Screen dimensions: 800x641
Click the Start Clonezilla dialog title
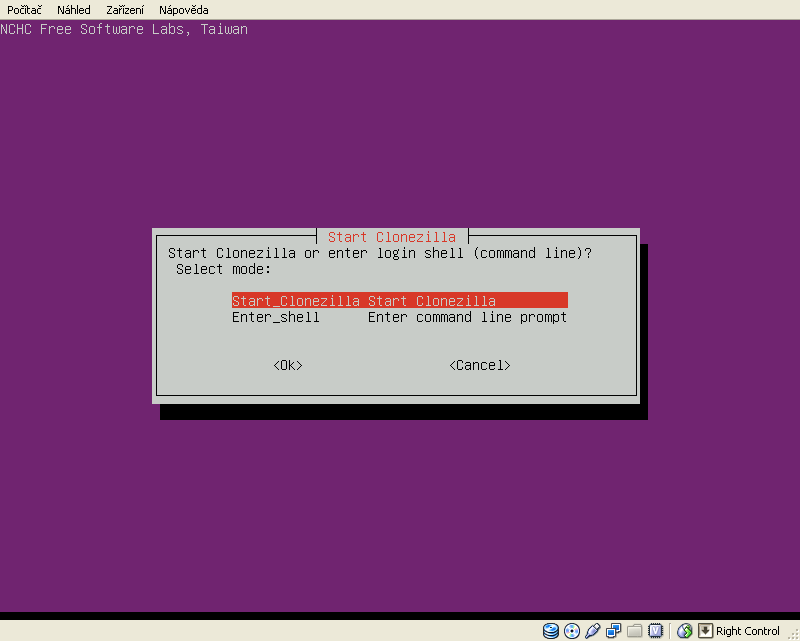(392, 237)
